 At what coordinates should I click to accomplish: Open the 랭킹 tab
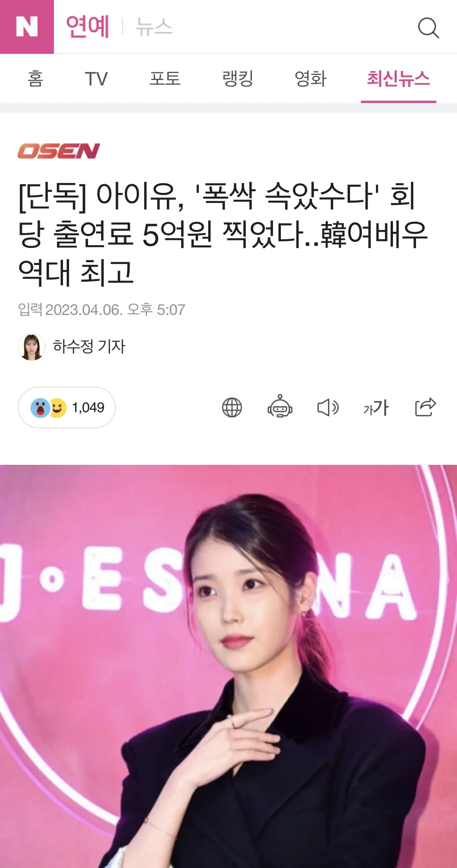pos(238,78)
